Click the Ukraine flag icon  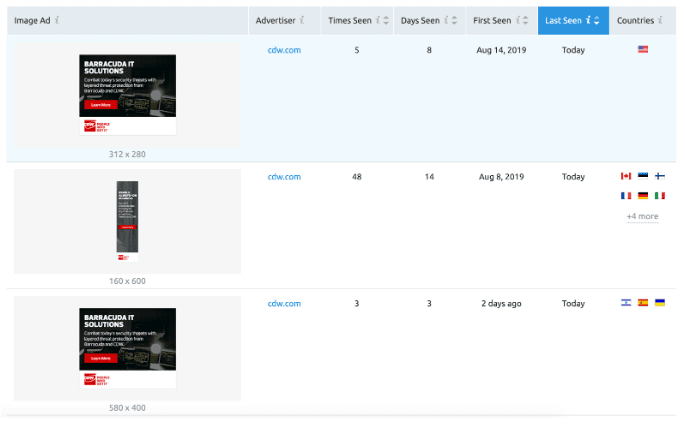point(660,303)
